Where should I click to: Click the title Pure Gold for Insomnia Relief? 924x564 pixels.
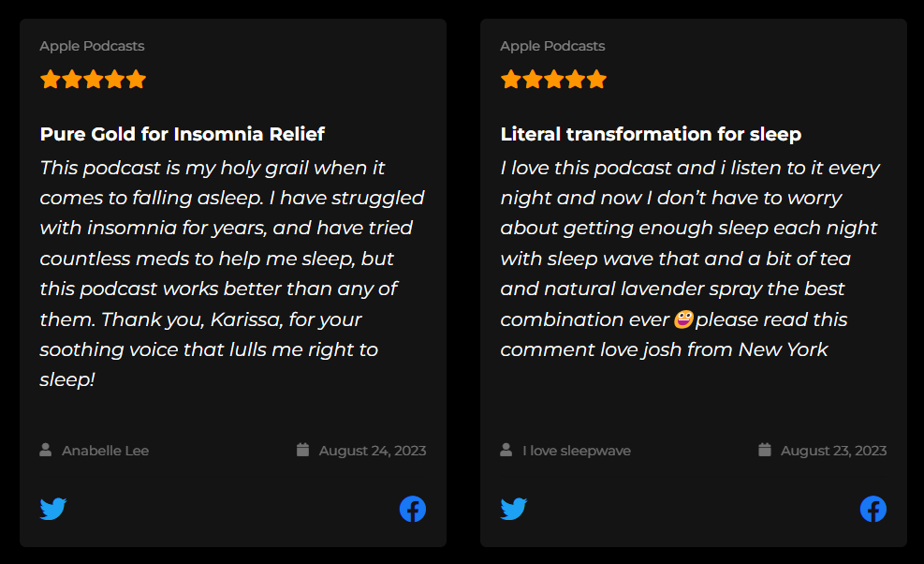(182, 134)
